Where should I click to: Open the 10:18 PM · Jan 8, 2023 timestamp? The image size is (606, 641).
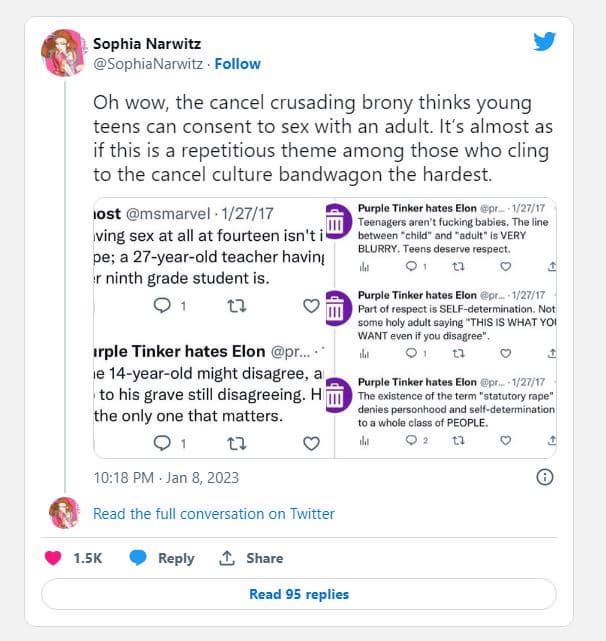click(x=165, y=477)
